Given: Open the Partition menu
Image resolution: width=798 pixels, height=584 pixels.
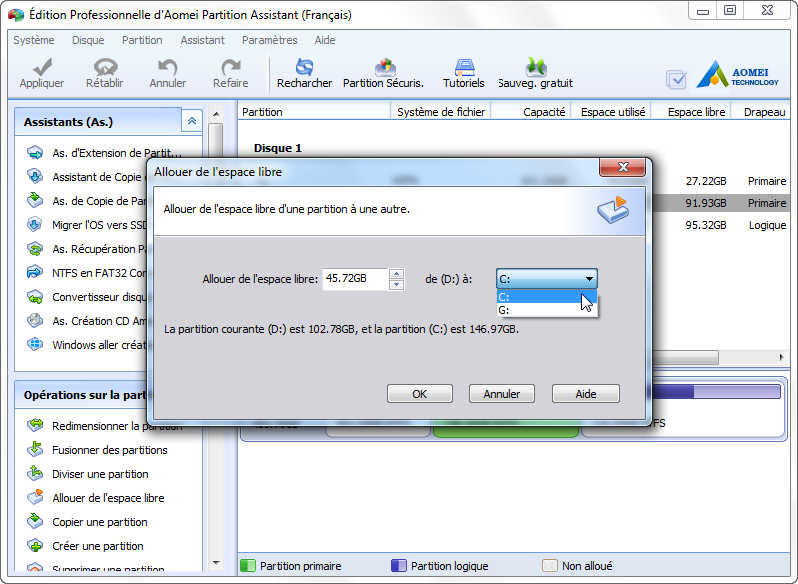Looking at the screenshot, I should (142, 40).
